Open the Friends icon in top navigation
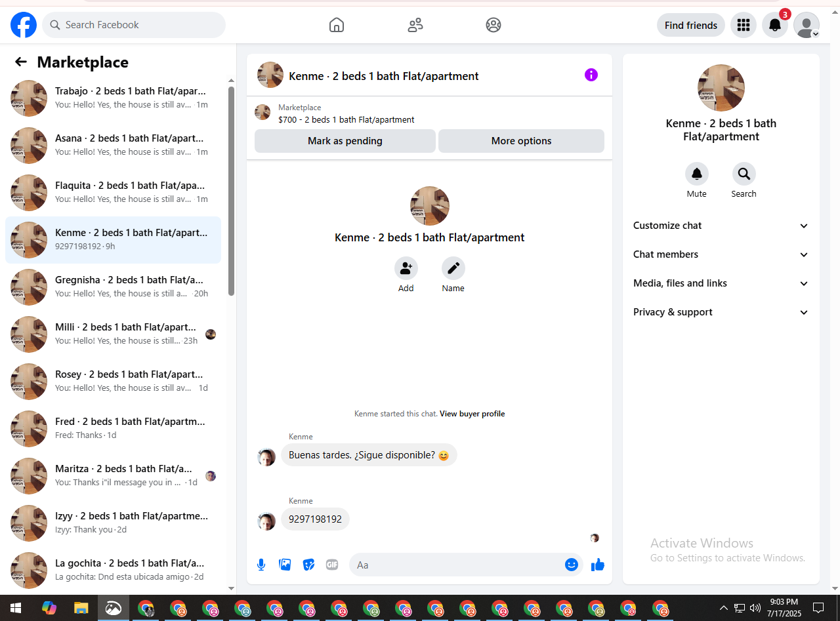 [x=415, y=25]
